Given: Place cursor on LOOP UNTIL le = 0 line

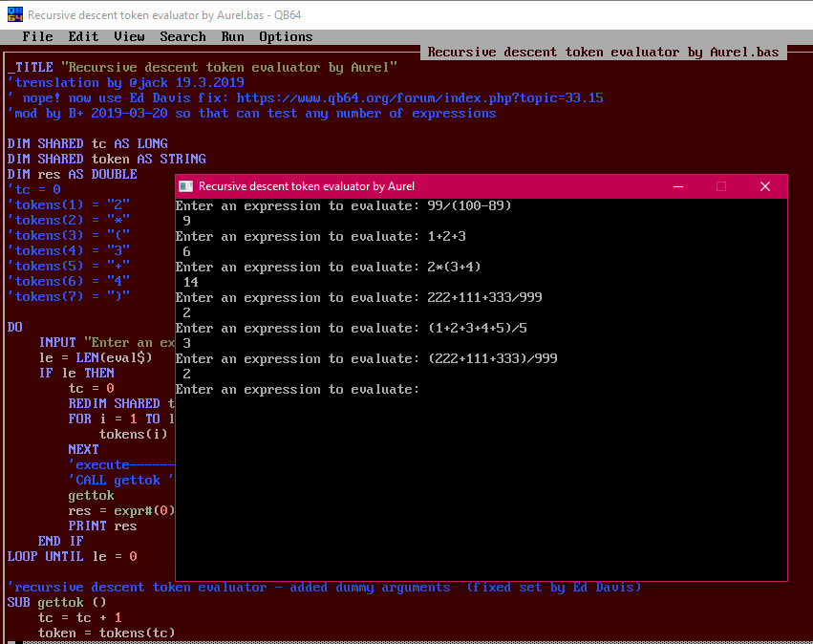Looking at the screenshot, I should coord(72,556).
